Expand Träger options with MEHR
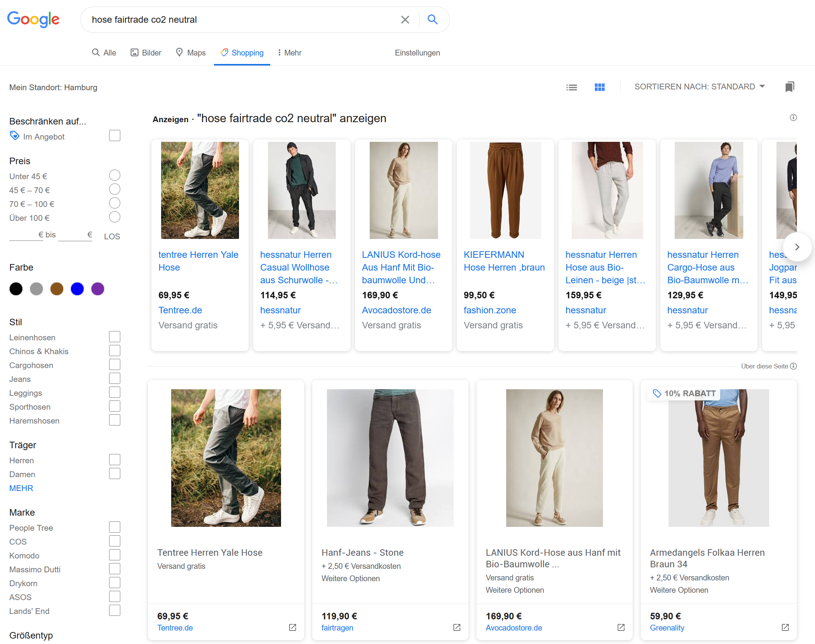 pyautogui.click(x=21, y=488)
